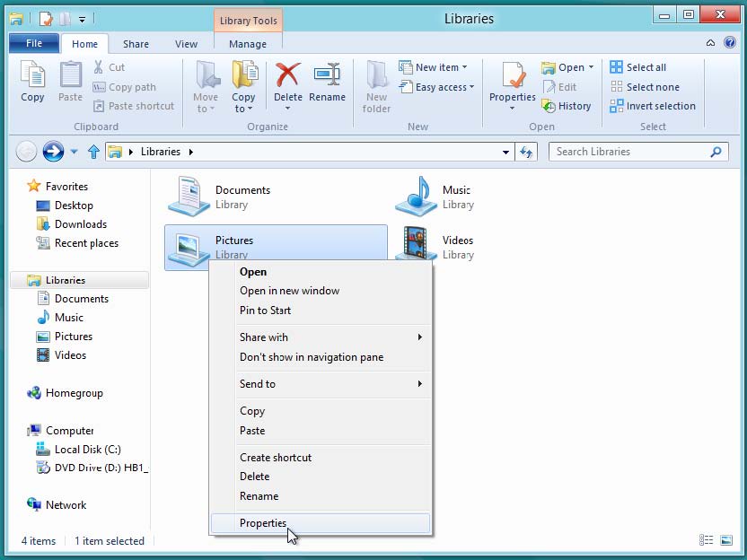Click Select all in the ribbon
Image resolution: width=747 pixels, height=560 pixels.
click(x=638, y=67)
